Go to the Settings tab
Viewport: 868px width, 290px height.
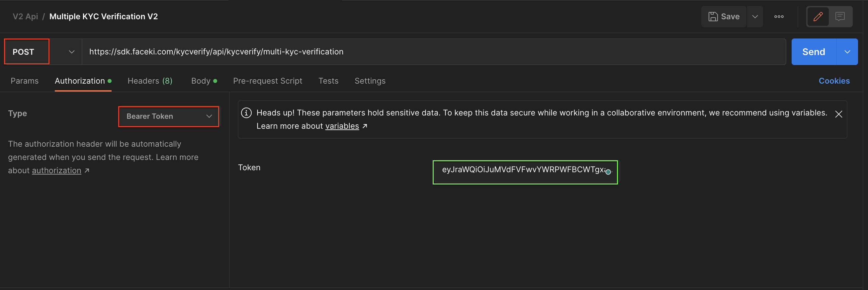[x=370, y=81]
